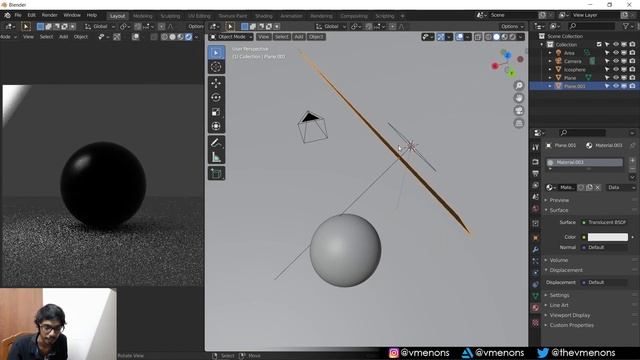The width and height of the screenshot is (640, 360).
Task: Select the Annotate tool
Action: pyautogui.click(x=216, y=143)
